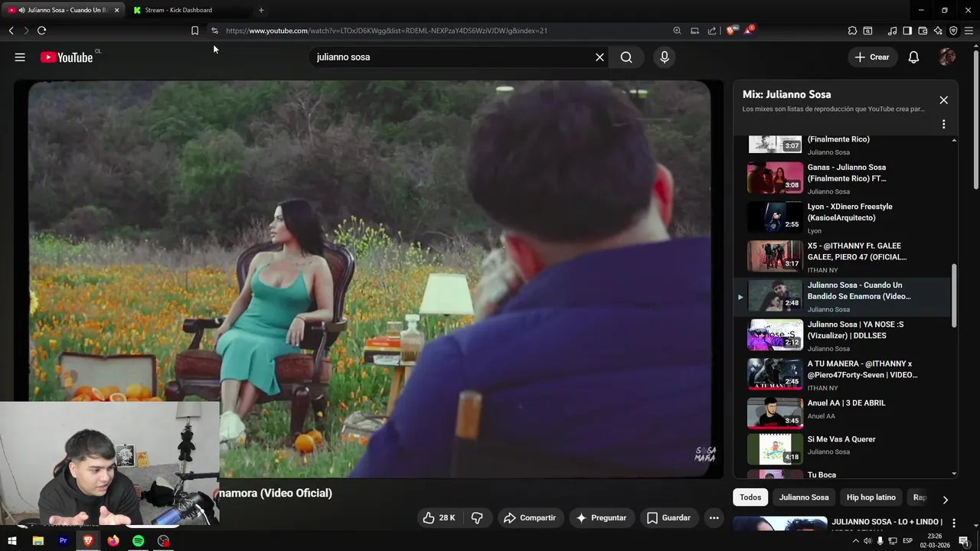
Task: Open a new browser tab
Action: (261, 10)
